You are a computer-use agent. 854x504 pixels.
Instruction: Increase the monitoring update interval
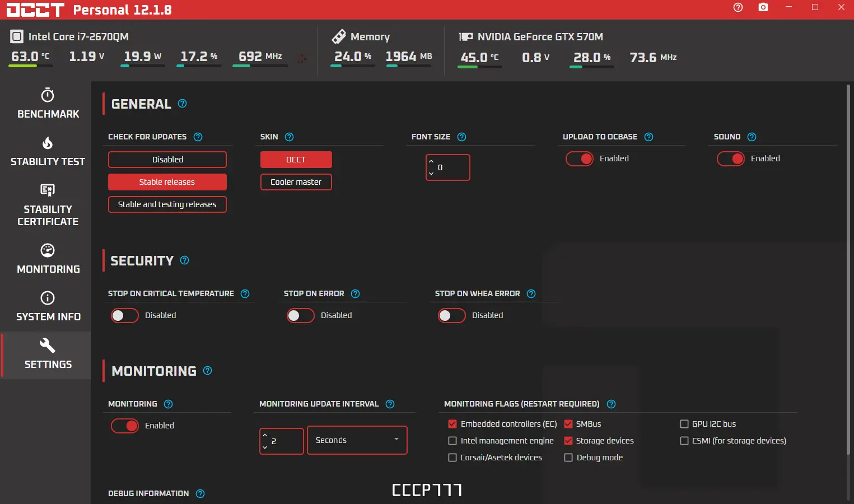[265, 435]
